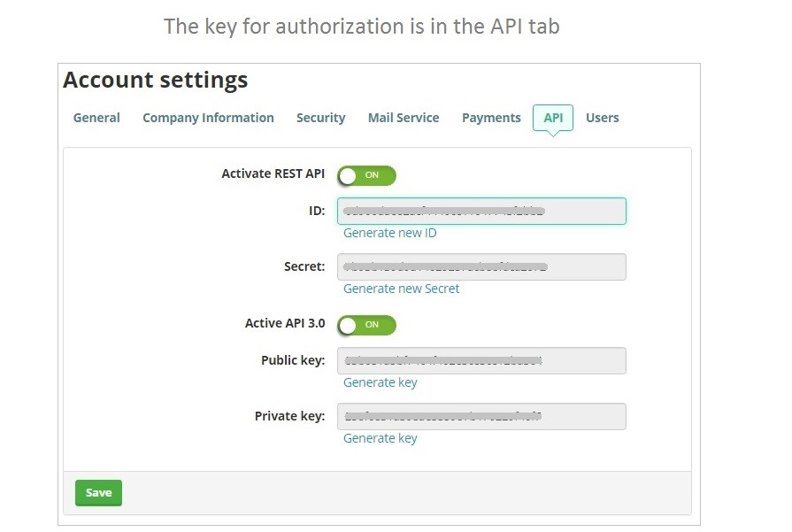Click the API tab caption text above

click(361, 27)
